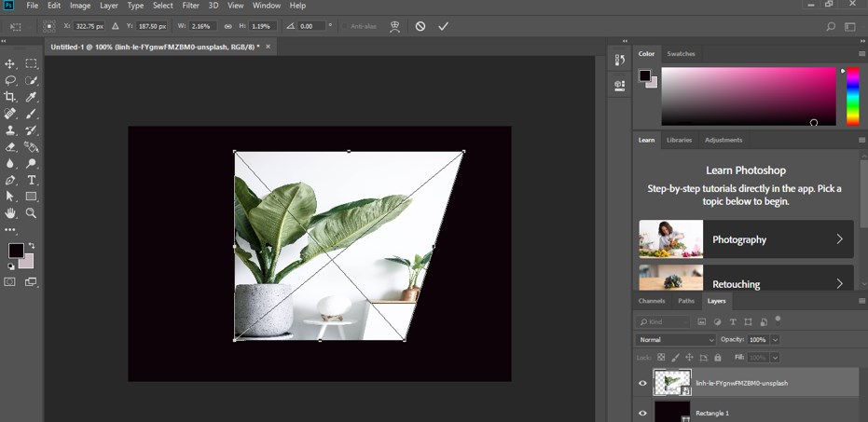Select the Path Selection tool
The image size is (868, 422).
[x=10, y=197]
